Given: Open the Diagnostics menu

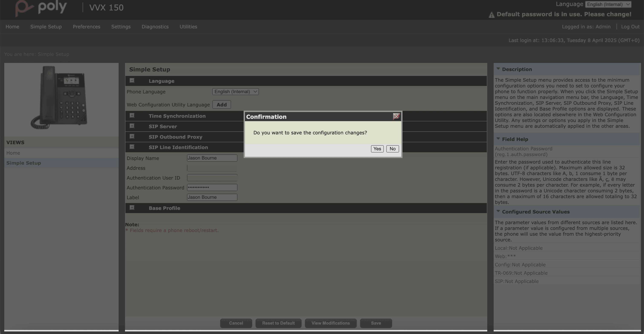Looking at the screenshot, I should click(155, 27).
